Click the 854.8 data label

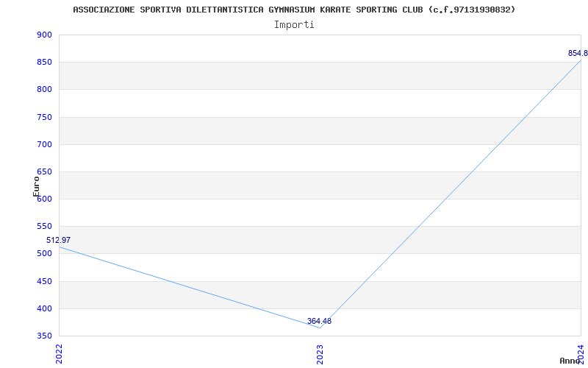click(578, 53)
